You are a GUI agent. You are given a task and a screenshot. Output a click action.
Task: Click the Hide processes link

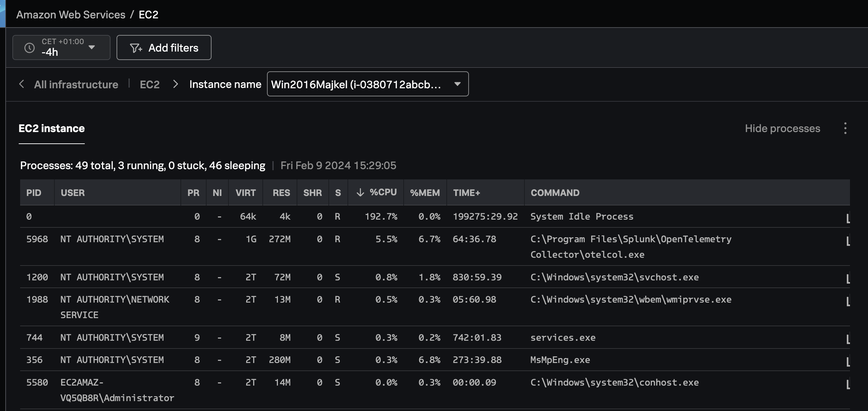[x=783, y=128]
